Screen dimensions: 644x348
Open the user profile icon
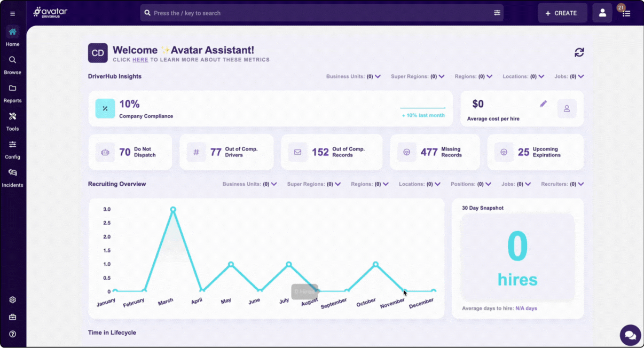tap(602, 13)
